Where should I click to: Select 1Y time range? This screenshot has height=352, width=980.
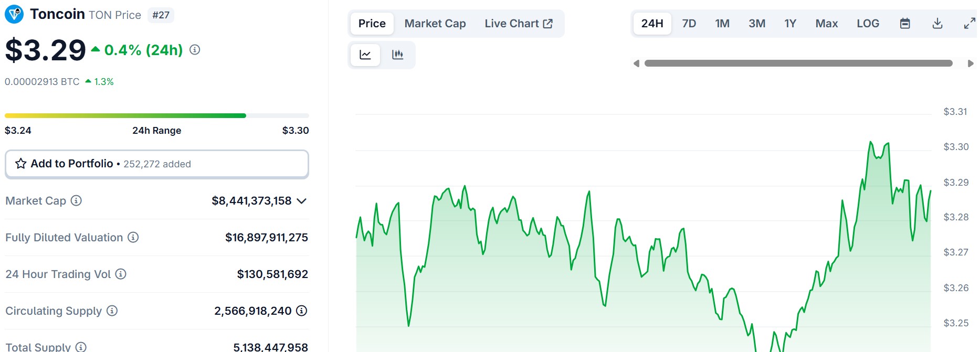point(791,24)
